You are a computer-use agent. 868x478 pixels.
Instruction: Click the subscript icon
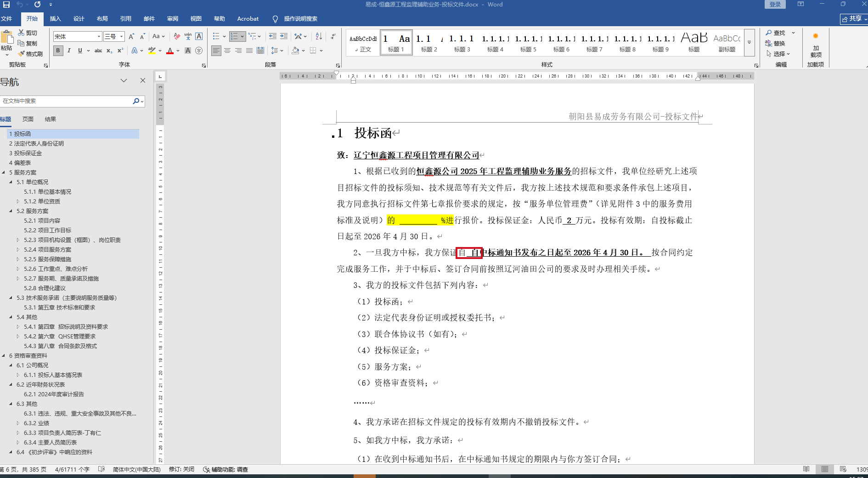click(x=109, y=51)
